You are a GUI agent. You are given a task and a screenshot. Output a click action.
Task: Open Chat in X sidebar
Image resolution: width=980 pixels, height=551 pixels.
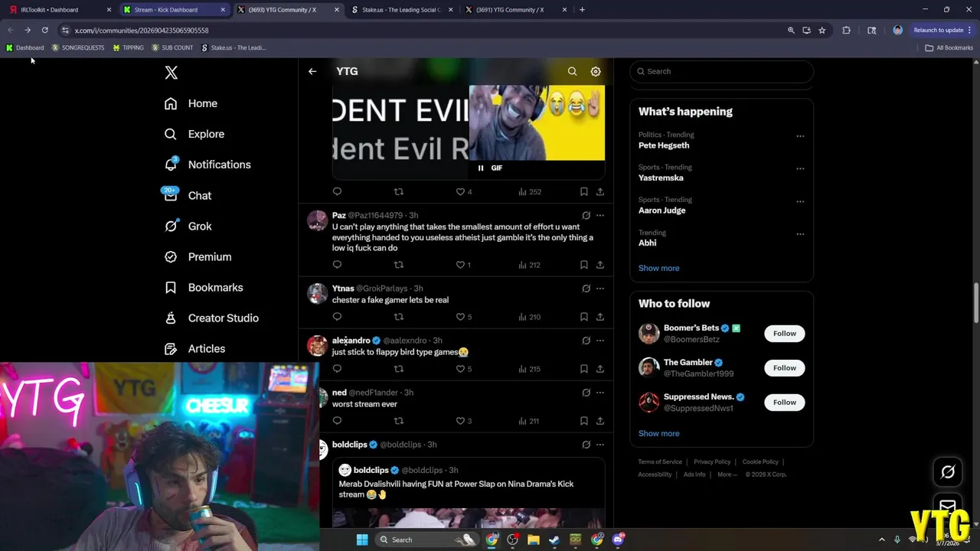pyautogui.click(x=188, y=196)
